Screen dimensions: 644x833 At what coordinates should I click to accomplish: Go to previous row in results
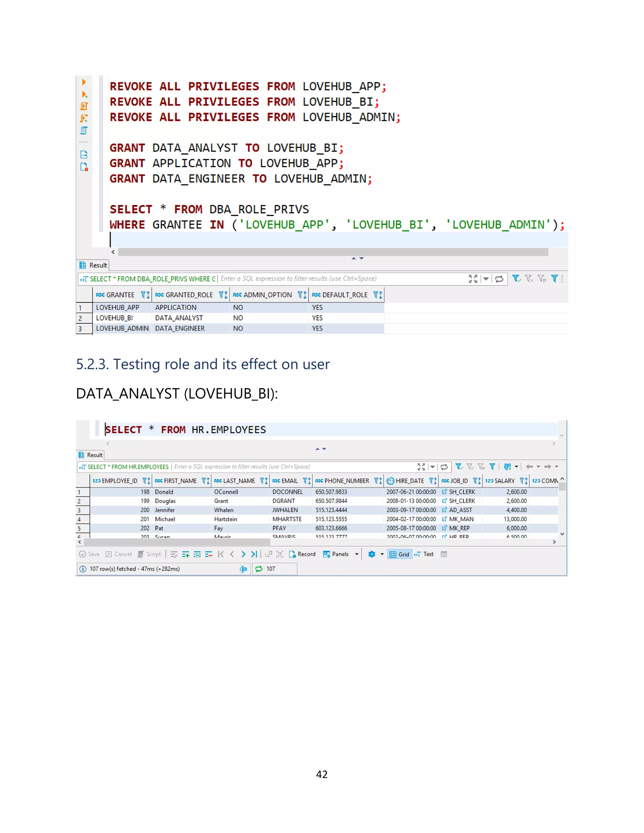(x=232, y=554)
